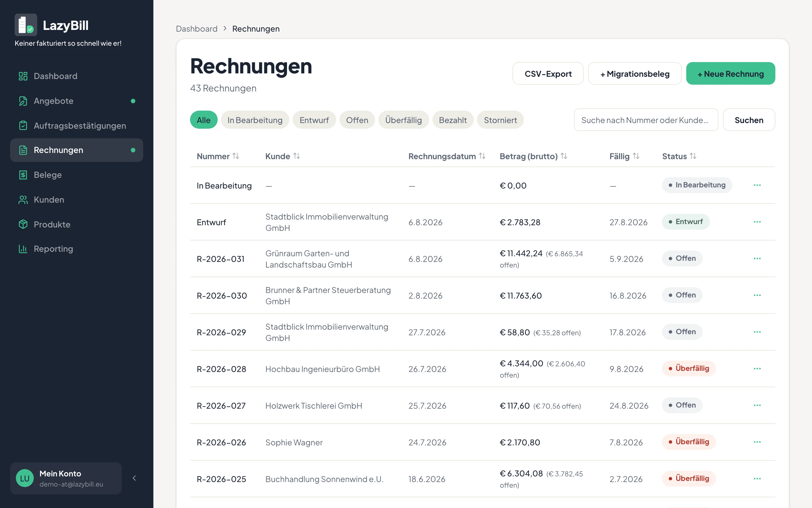Open Angebote in the sidebar
This screenshot has width=812, height=508.
click(x=76, y=101)
